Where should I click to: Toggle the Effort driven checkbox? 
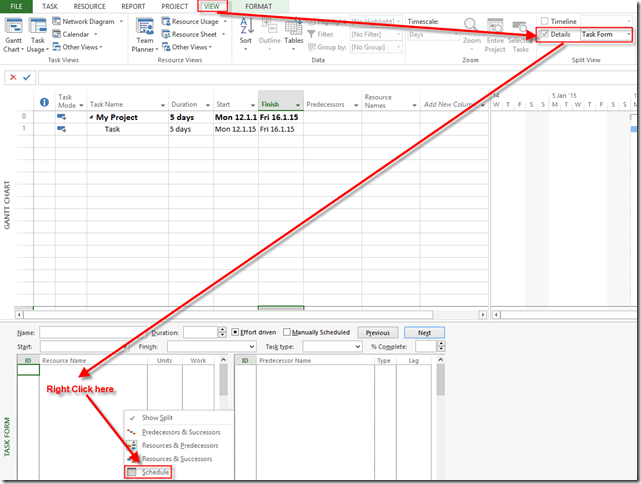[236, 332]
